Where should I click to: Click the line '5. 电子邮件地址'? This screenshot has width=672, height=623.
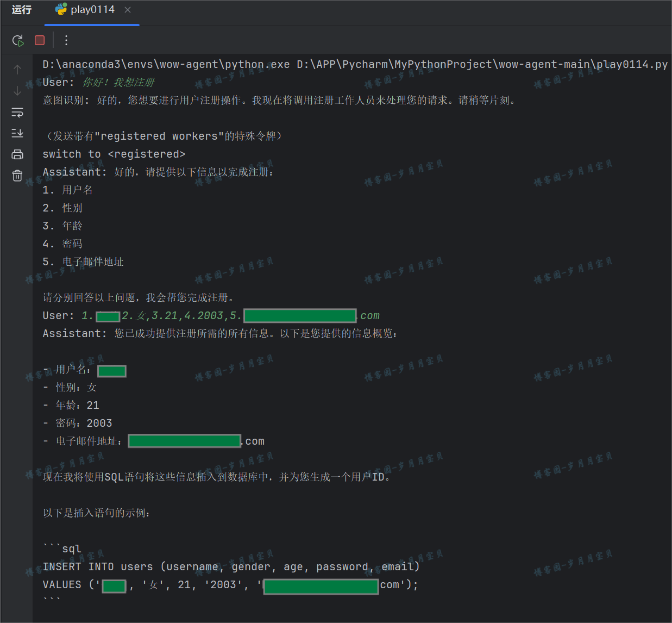point(83,261)
